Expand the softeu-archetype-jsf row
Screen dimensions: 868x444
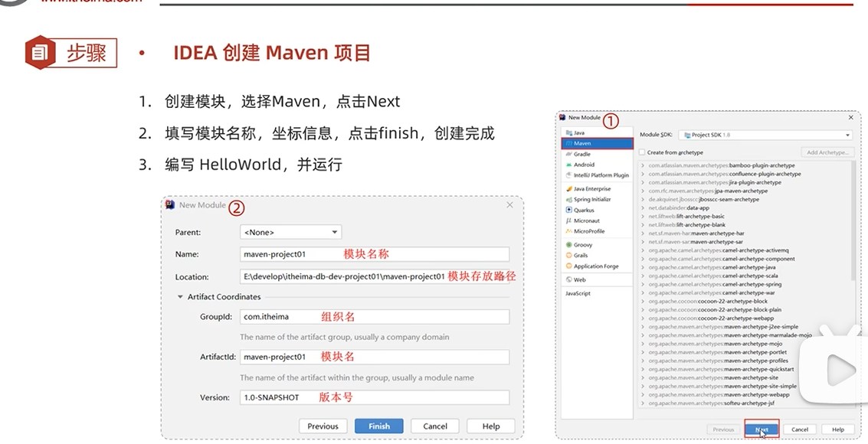(643, 403)
